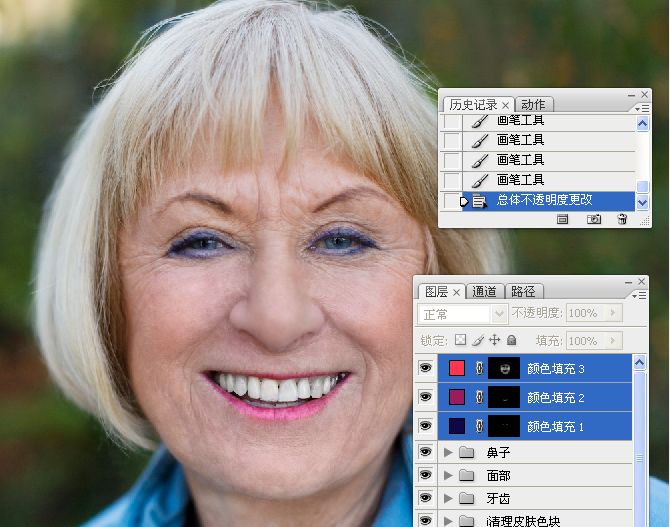
Task: Hide the 面部 layer group
Action: coord(425,475)
